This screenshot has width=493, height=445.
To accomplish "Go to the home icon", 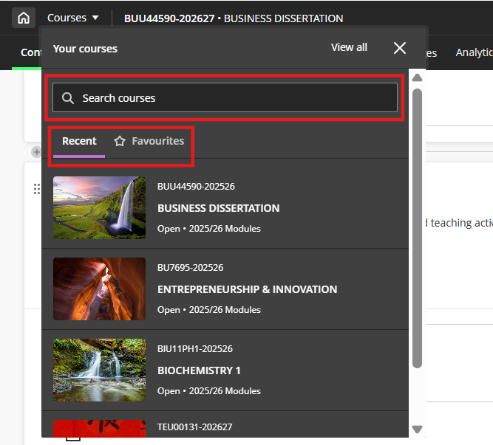I will pyautogui.click(x=23, y=18).
